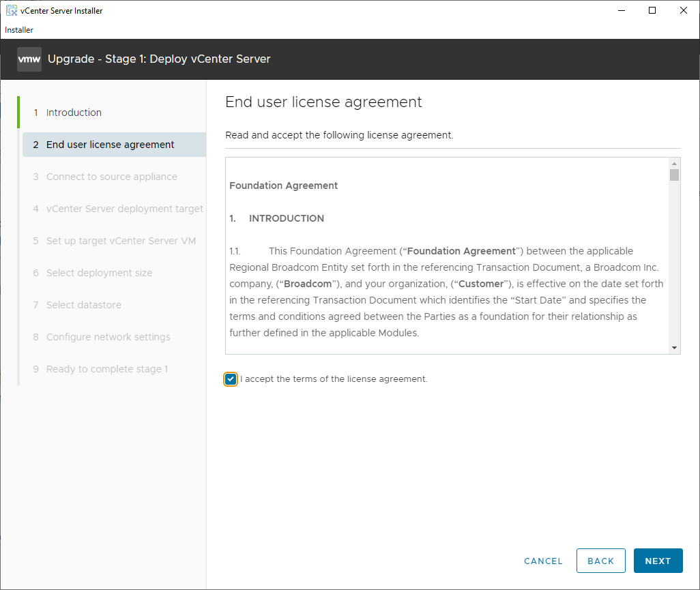Screen dimensions: 700x590
Task: Maximize the installer window
Action: click(652, 10)
